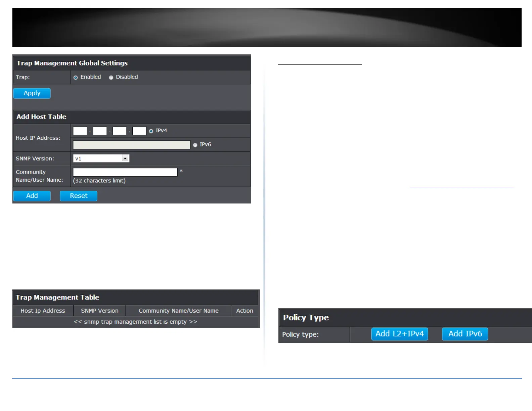532x411 pixels.
Task: Click the Community Name/User Name column header
Action: pyautogui.click(x=179, y=311)
